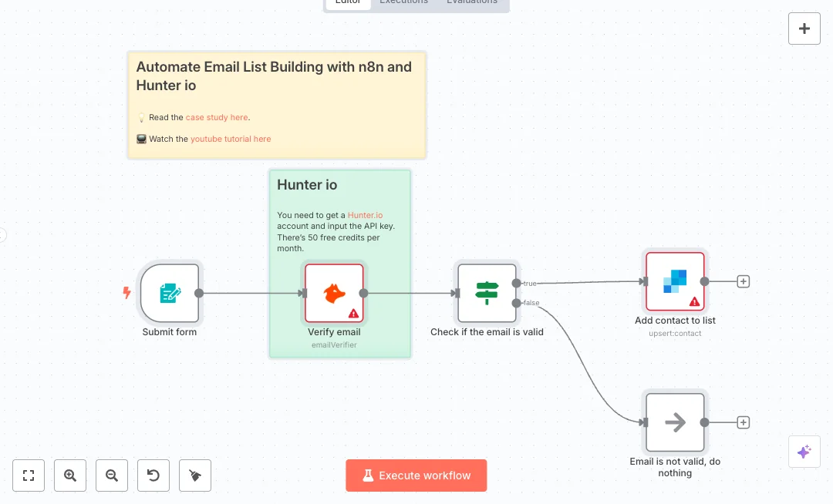This screenshot has width=833, height=504.
Task: Open the case study here link
Action: pyautogui.click(x=217, y=117)
